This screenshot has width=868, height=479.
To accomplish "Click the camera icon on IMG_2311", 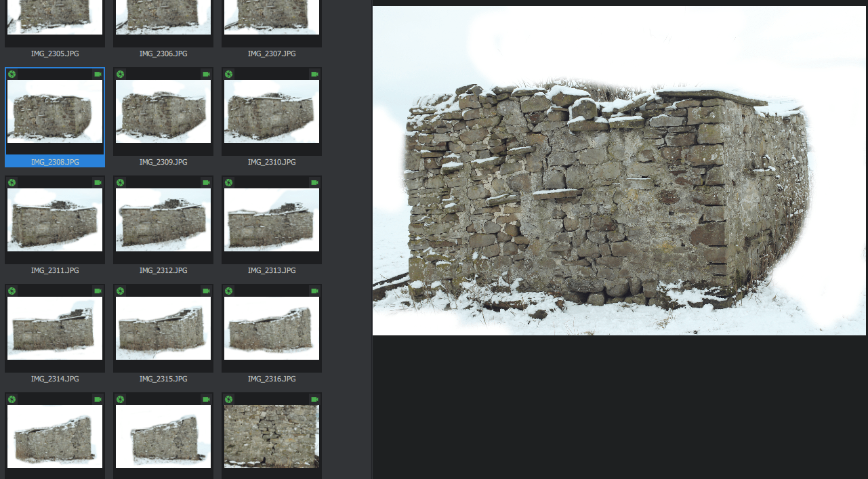I will (98, 182).
